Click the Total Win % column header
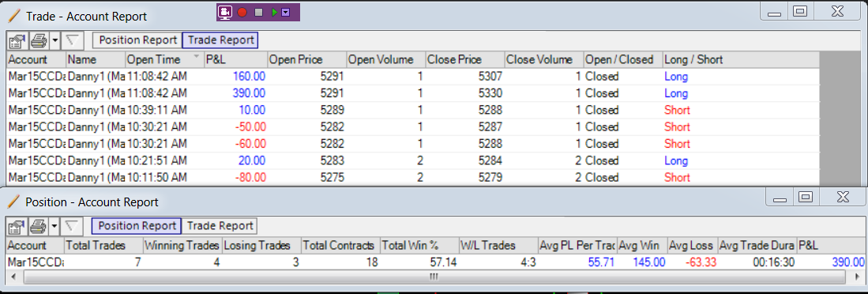 tap(419, 245)
